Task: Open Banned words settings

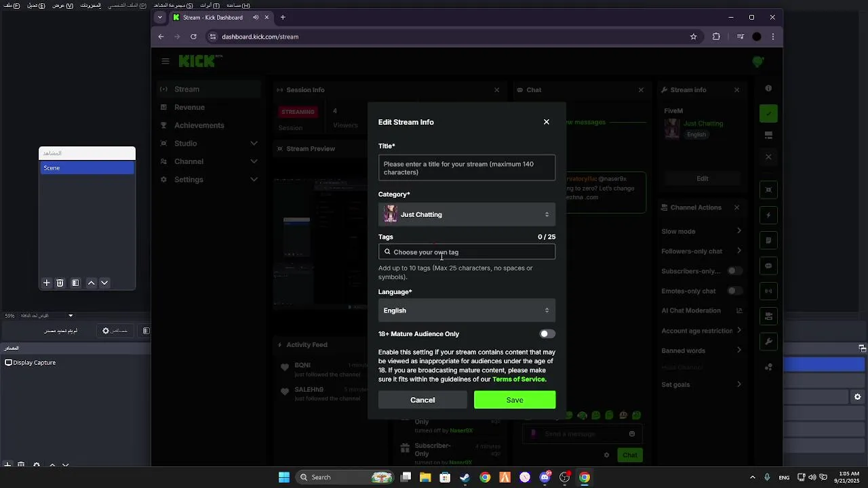Action: 702,350
